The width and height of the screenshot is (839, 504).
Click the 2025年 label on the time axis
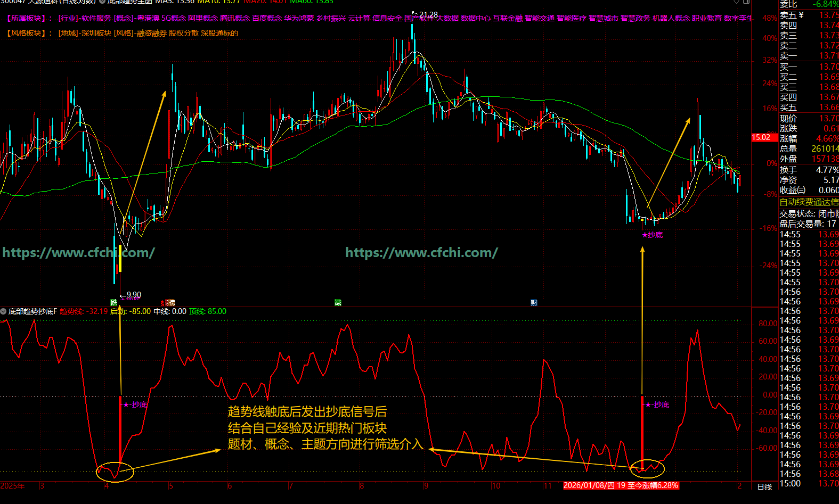pyautogui.click(x=12, y=485)
